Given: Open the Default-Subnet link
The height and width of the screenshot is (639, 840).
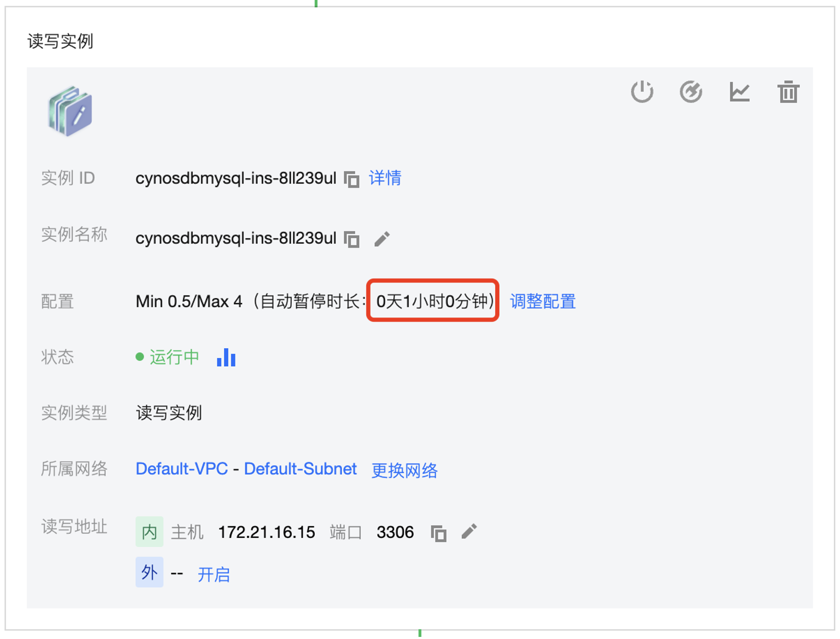Looking at the screenshot, I should pyautogui.click(x=300, y=469).
